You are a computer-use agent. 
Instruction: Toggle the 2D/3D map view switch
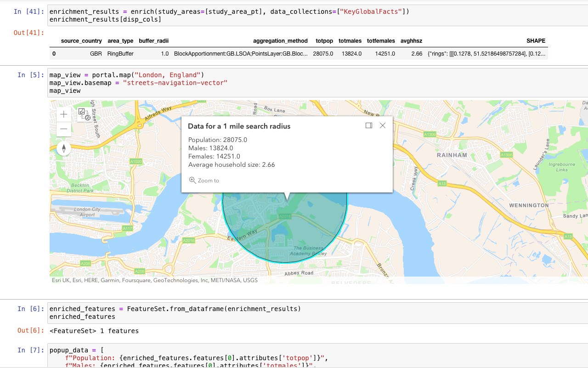(x=84, y=114)
